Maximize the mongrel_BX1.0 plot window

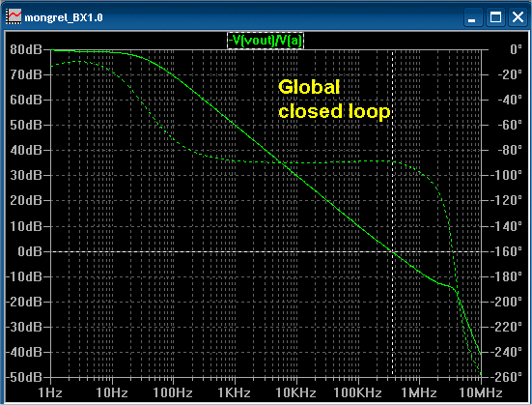click(495, 17)
